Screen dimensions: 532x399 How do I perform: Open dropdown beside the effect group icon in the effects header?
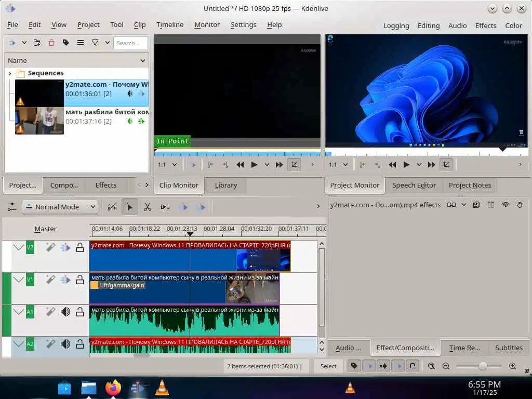[x=463, y=205]
